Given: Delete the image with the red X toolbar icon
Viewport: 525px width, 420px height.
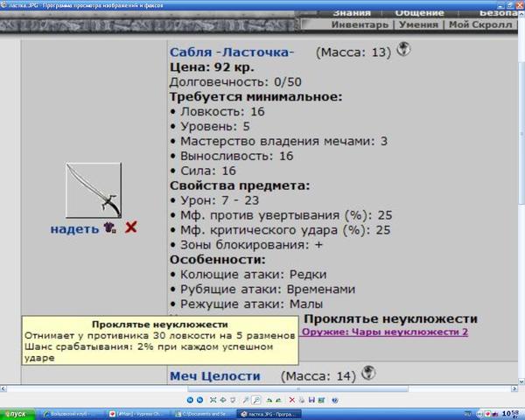Looking at the screenshot, I should [x=292, y=400].
